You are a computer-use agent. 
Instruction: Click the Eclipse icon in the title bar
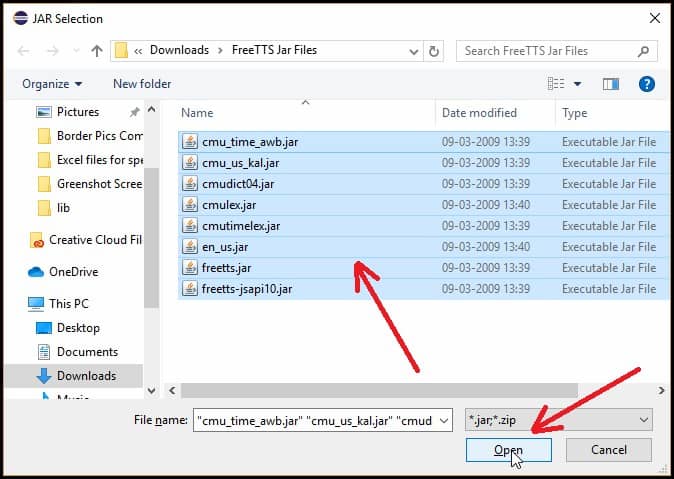pyautogui.click(x=20, y=18)
